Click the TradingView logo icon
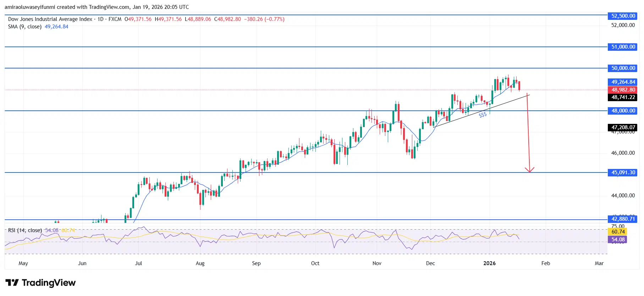This screenshot has width=644, height=296. click(12, 283)
